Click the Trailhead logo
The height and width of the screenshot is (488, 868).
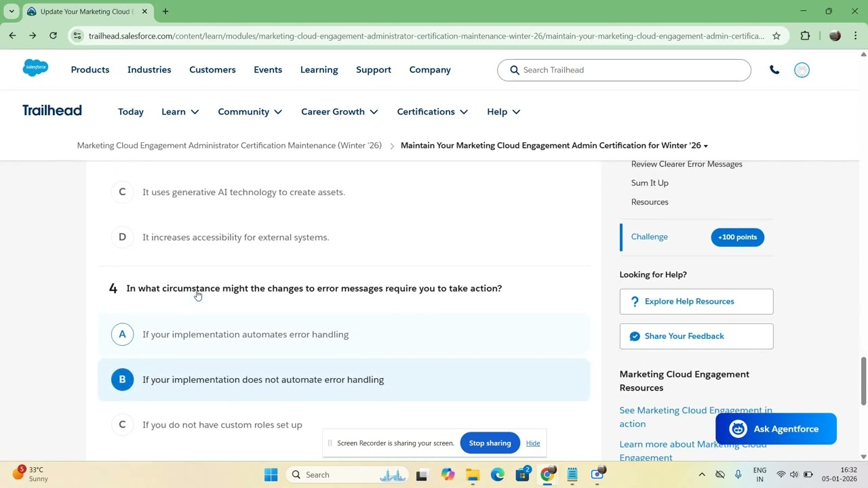(52, 110)
